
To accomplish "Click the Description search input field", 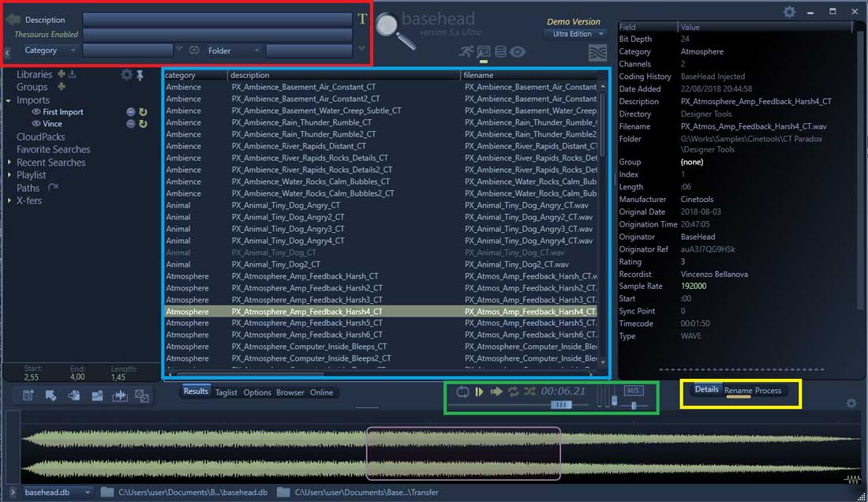I will (217, 20).
